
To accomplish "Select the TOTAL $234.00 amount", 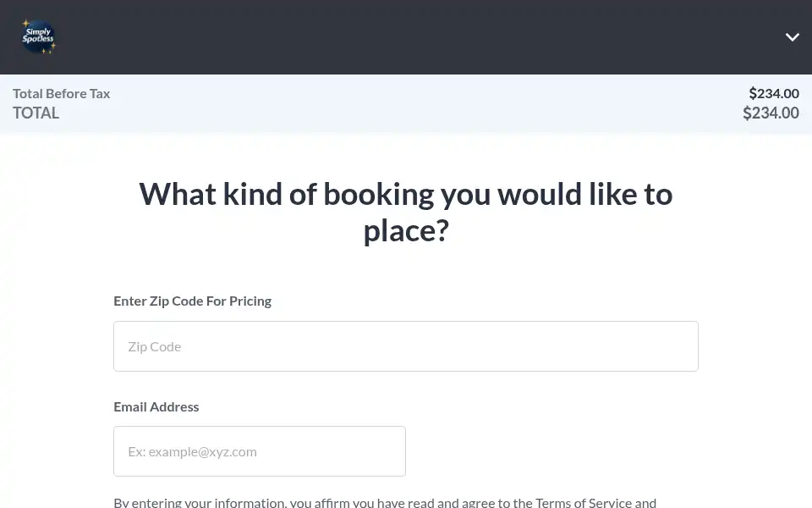I will tap(771, 113).
